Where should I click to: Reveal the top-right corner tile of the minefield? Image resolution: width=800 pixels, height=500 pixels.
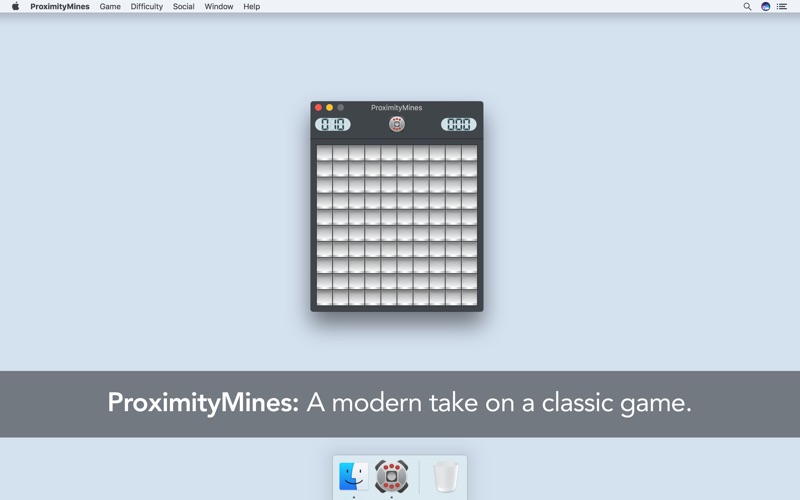tap(469, 153)
